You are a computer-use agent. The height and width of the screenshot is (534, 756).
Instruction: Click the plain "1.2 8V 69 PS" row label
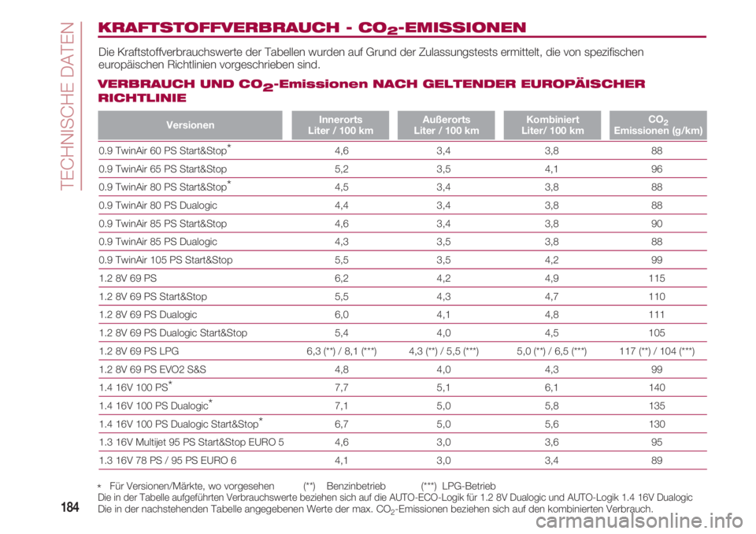(x=128, y=278)
